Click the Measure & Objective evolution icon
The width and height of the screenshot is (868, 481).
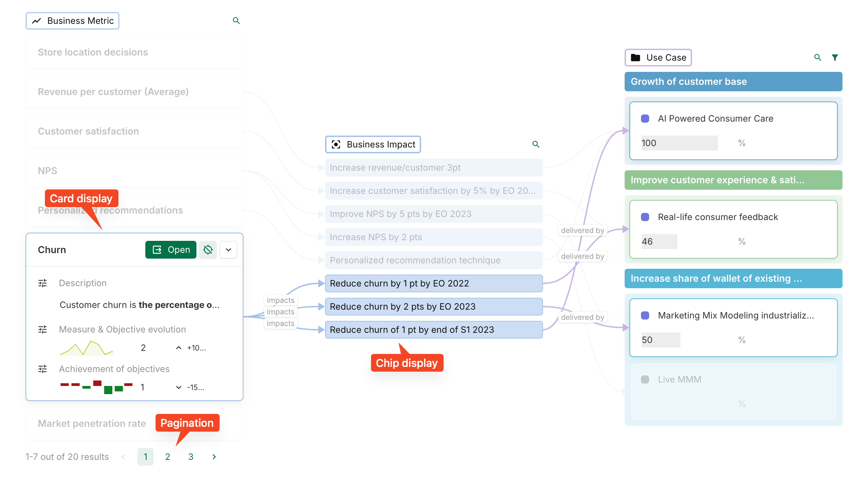(43, 329)
